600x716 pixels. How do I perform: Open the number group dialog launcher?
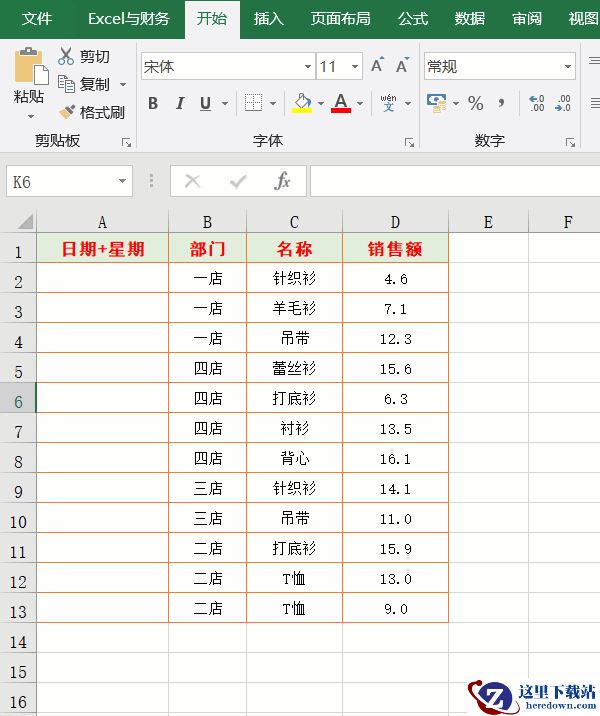point(570,143)
